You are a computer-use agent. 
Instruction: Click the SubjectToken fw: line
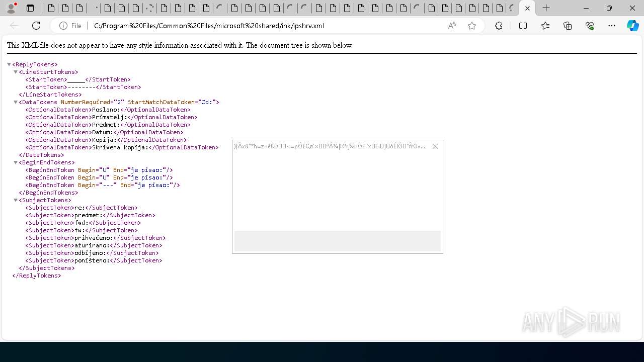(x=82, y=230)
